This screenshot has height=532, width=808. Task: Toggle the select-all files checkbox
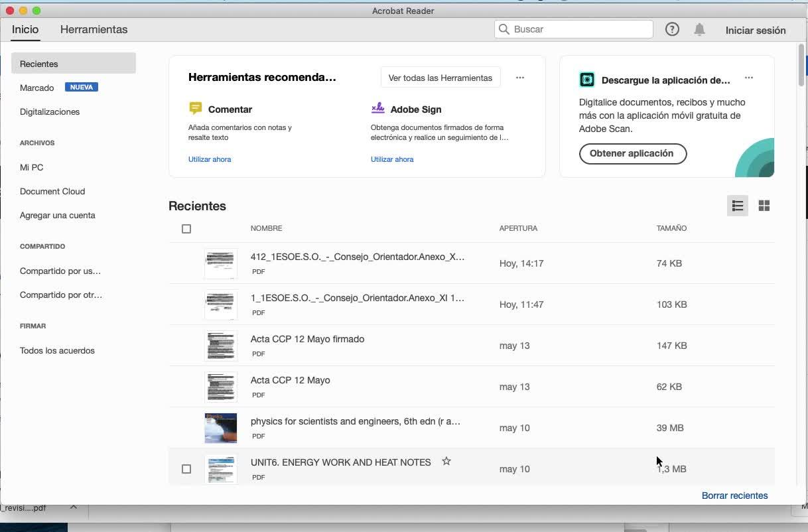(186, 229)
